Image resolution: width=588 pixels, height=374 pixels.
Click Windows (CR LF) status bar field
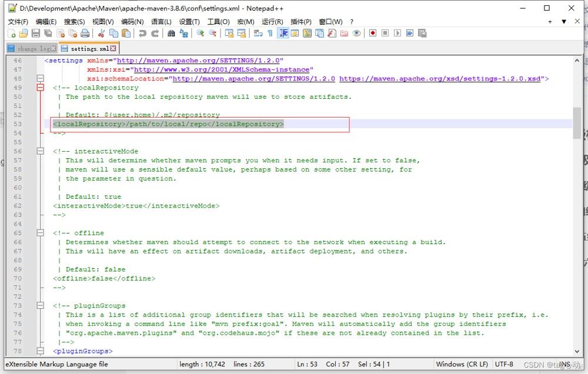pyautogui.click(x=462, y=364)
